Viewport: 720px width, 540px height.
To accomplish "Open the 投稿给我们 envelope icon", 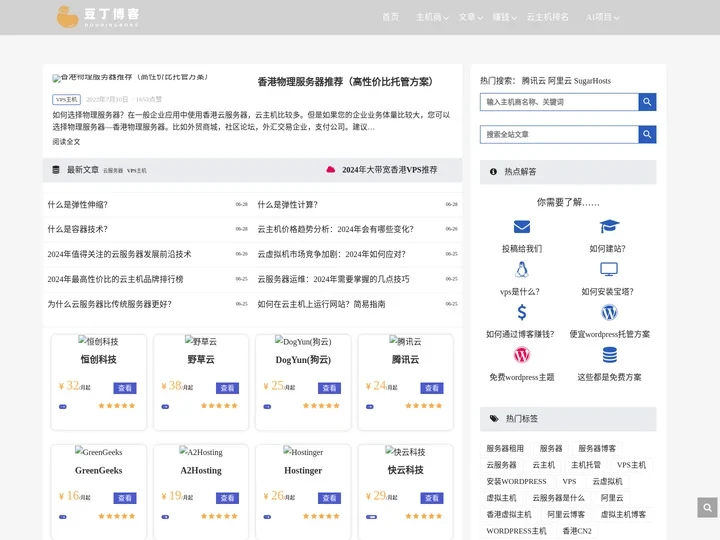I will coord(522,227).
